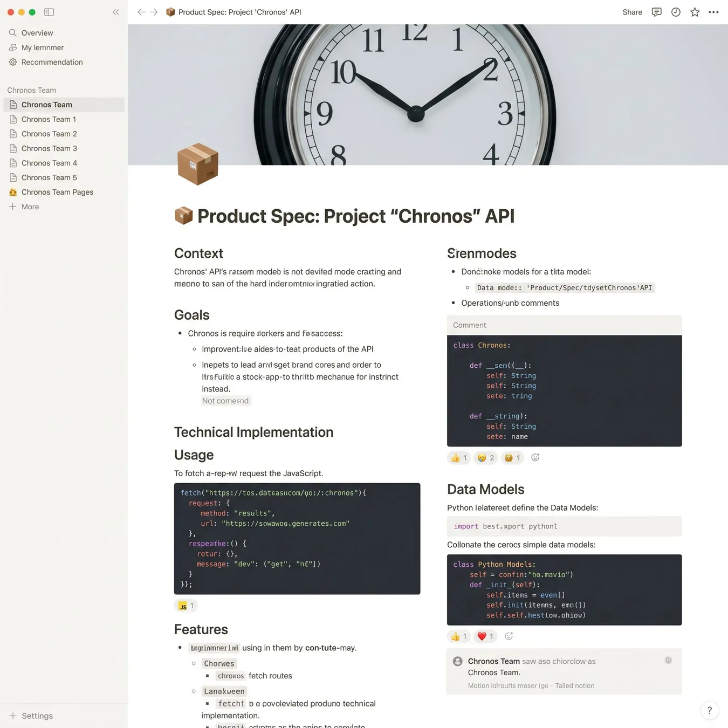The height and width of the screenshot is (728, 728).
Task: Go back with the left arrow
Action: click(x=141, y=12)
